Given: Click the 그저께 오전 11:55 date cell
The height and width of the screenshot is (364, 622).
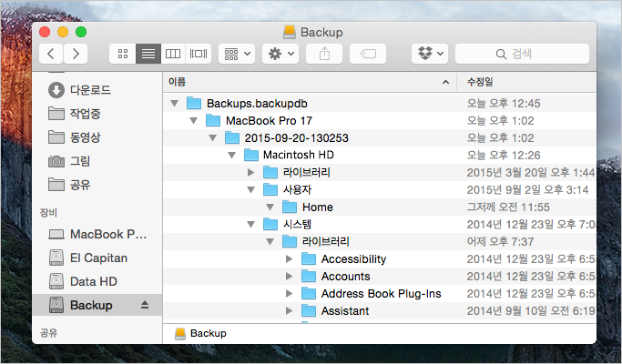Looking at the screenshot, I should (508, 207).
